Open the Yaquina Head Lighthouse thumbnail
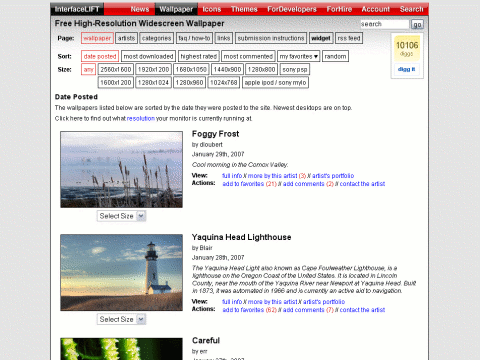This screenshot has height=360, width=480. pyautogui.click(x=121, y=272)
